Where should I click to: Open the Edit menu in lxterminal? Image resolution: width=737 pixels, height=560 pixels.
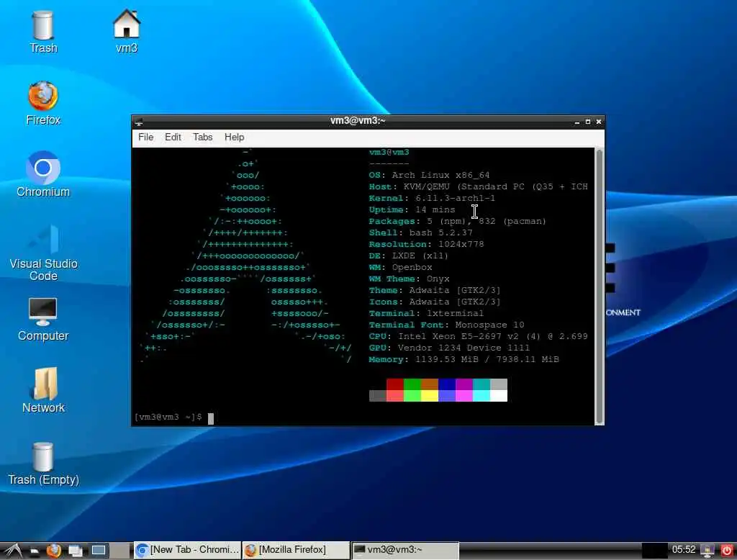[173, 137]
